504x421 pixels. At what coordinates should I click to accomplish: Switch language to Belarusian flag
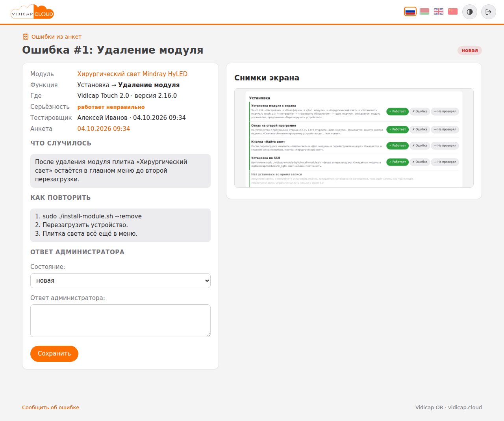click(424, 11)
